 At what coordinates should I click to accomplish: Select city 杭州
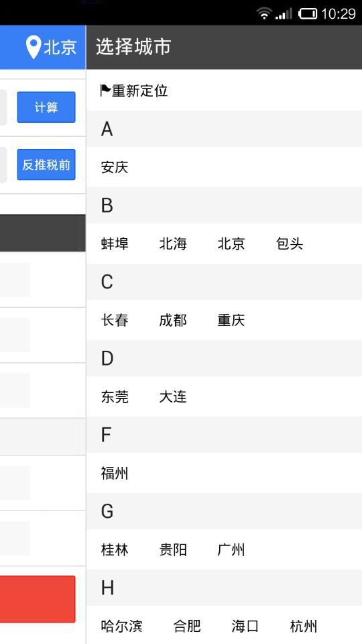[303, 627]
